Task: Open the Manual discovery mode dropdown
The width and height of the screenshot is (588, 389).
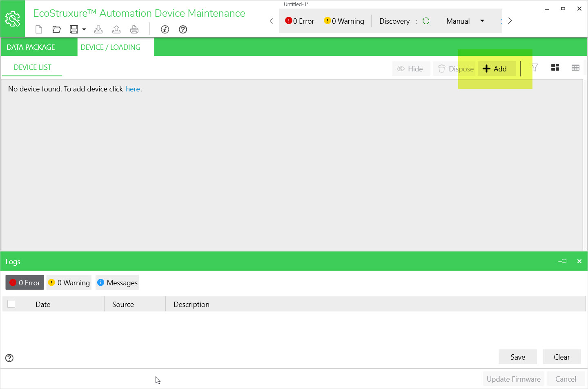Action: (x=465, y=21)
